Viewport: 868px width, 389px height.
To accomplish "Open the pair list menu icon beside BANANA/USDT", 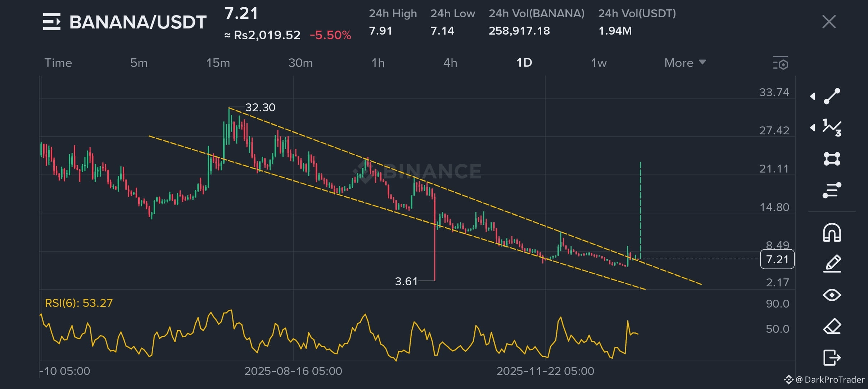I will (x=52, y=22).
